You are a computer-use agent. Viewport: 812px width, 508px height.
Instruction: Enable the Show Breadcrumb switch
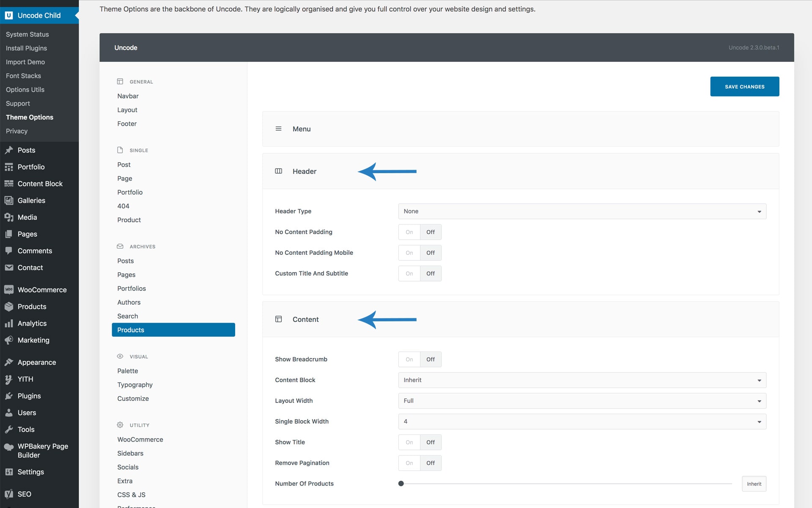pos(409,359)
